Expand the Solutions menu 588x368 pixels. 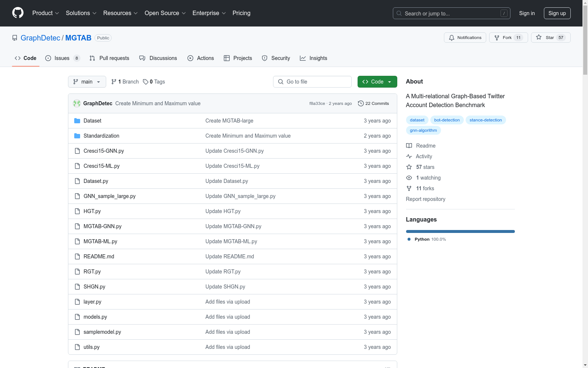tap(81, 13)
